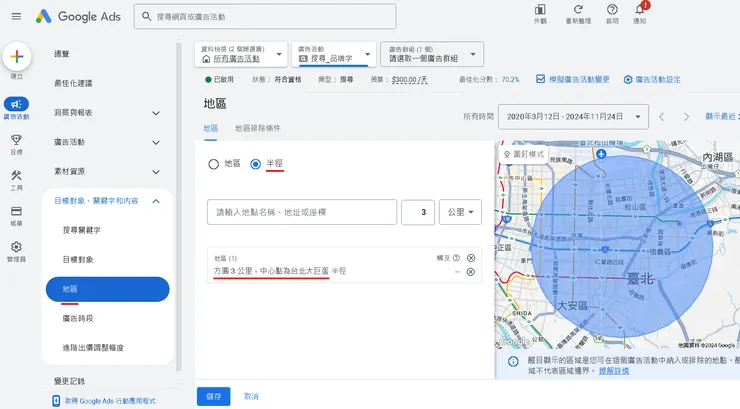Viewport: 740px width, 409px height.
Task: Go to next date range arrow
Action: pyautogui.click(x=687, y=117)
